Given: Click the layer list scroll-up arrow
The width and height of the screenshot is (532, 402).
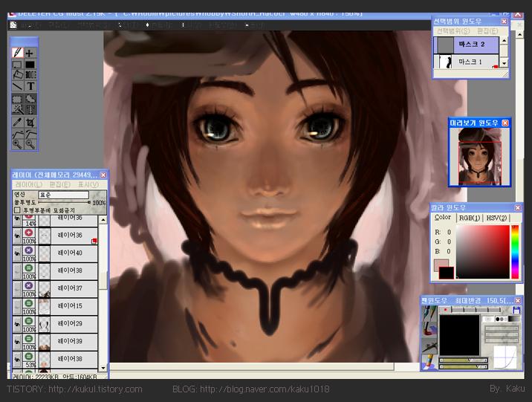Looking at the screenshot, I should pos(103,220).
